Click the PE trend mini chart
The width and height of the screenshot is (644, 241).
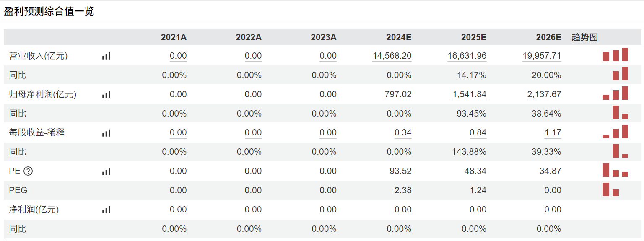point(615,171)
